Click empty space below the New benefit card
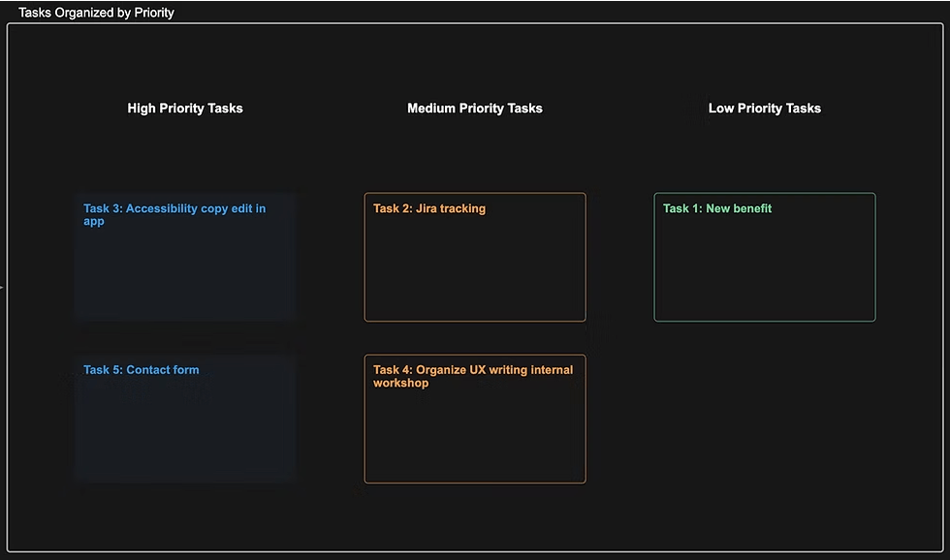This screenshot has height=560, width=950. [764, 417]
